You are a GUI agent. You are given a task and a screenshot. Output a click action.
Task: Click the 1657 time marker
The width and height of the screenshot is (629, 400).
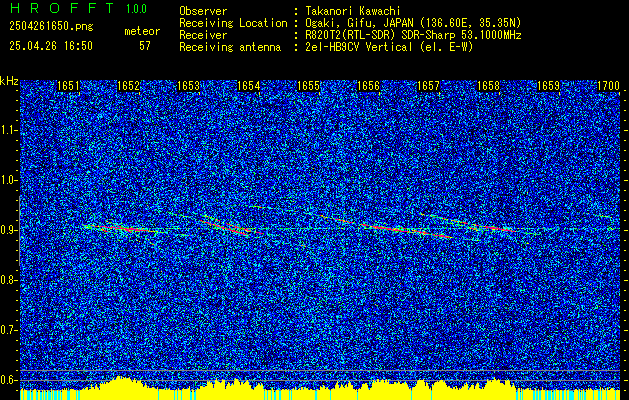click(429, 86)
